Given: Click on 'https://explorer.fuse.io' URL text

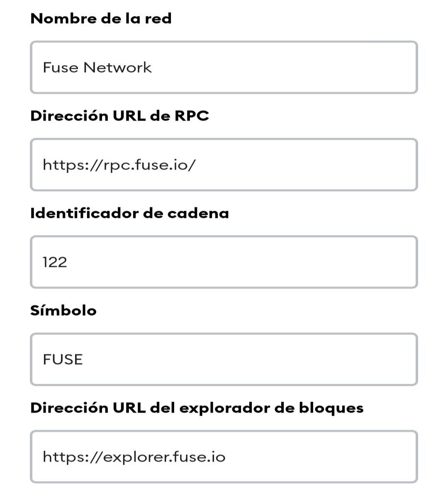Looking at the screenshot, I should [x=134, y=457].
